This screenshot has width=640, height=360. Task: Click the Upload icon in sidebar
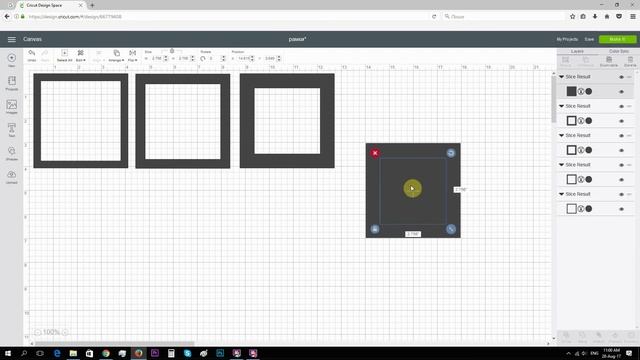coord(11,177)
